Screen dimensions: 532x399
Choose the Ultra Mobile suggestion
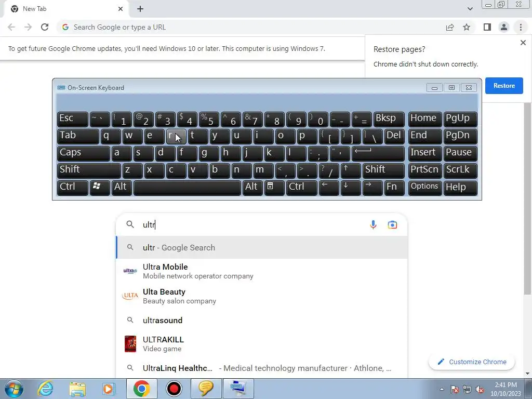pos(261,271)
